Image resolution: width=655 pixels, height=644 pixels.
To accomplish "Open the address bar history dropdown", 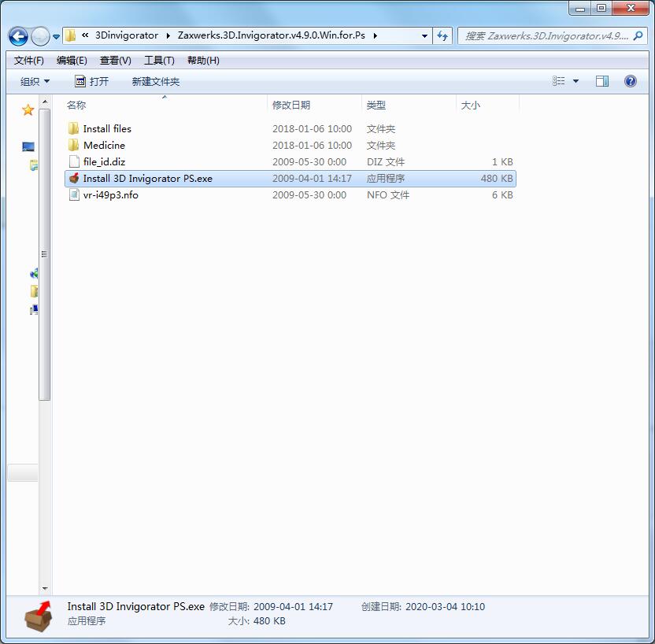I will (x=424, y=36).
